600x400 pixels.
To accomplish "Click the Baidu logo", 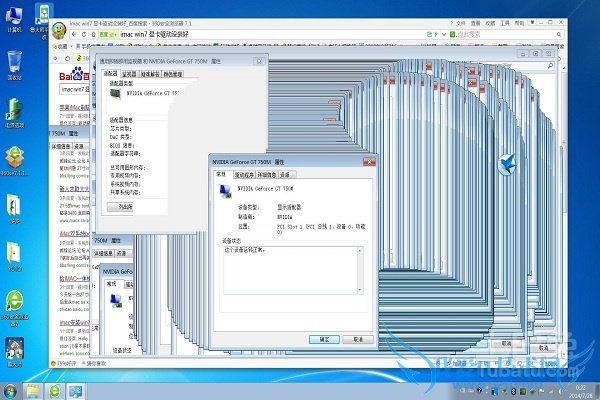I will [75, 74].
